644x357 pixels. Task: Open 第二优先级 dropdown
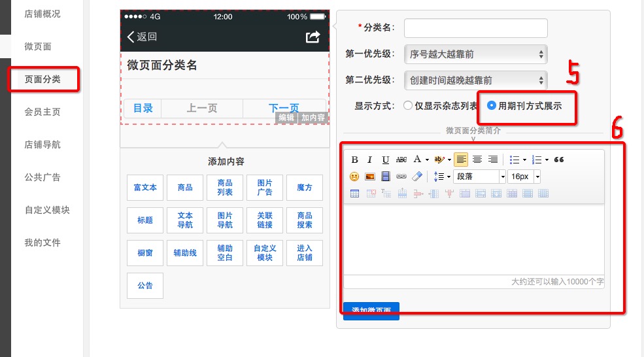(475, 80)
